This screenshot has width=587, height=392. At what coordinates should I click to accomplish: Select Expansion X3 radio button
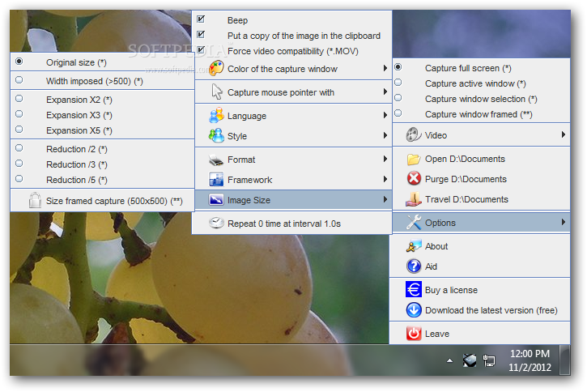(19, 114)
